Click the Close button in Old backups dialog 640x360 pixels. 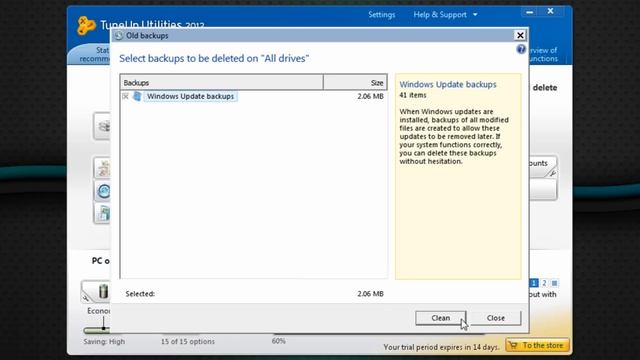[x=496, y=318]
